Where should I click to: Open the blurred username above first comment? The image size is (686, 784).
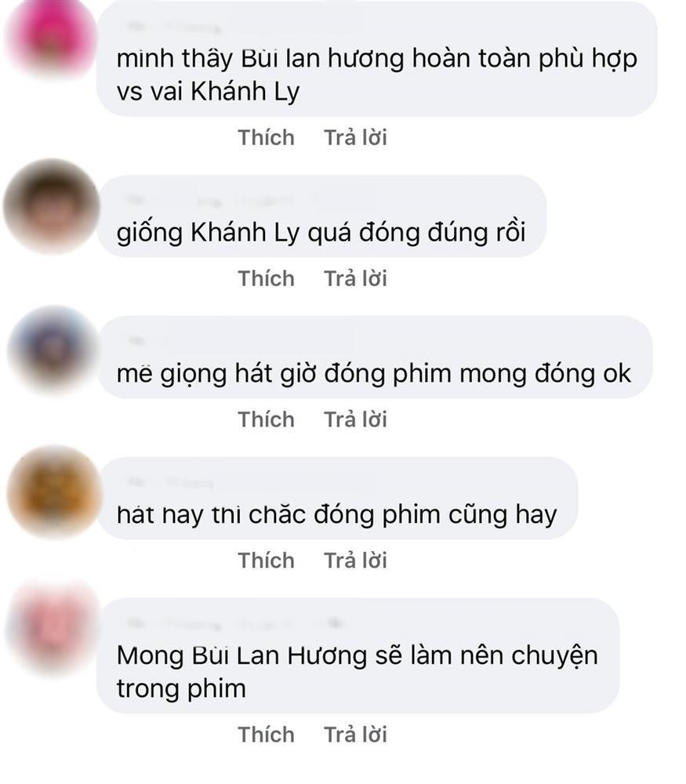coord(172,27)
